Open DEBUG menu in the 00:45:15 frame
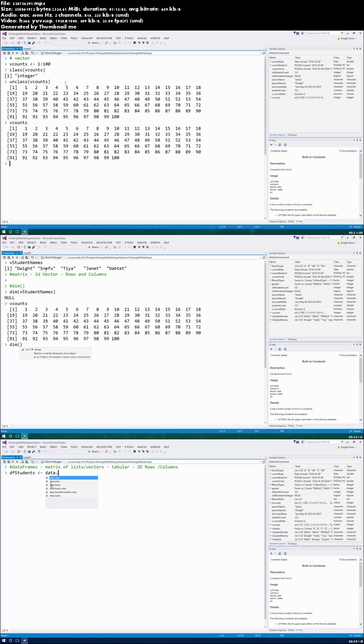The image size is (364, 644). [53, 243]
